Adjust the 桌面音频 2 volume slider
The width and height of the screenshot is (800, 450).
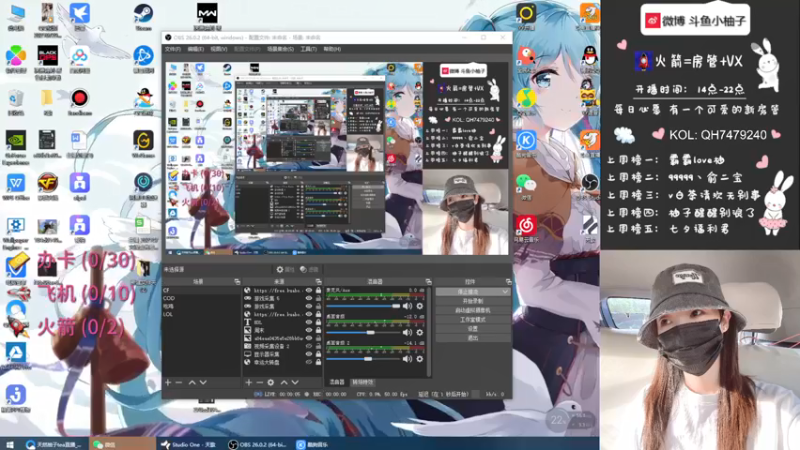pos(363,359)
